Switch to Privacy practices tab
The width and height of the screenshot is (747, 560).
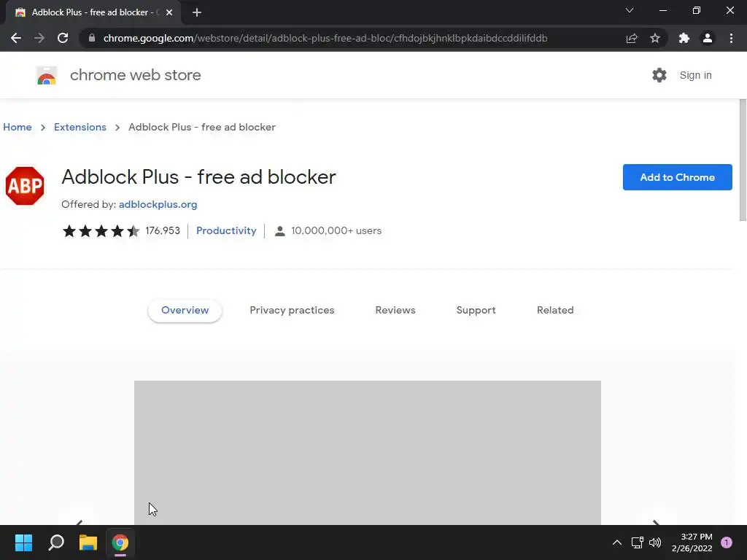tap(292, 311)
